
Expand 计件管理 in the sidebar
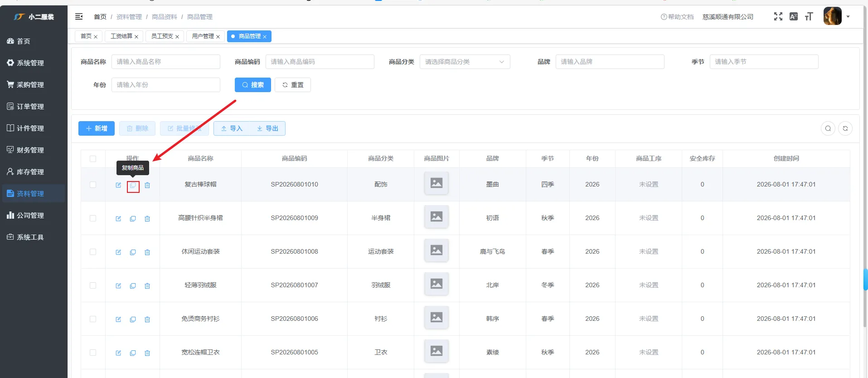34,128
